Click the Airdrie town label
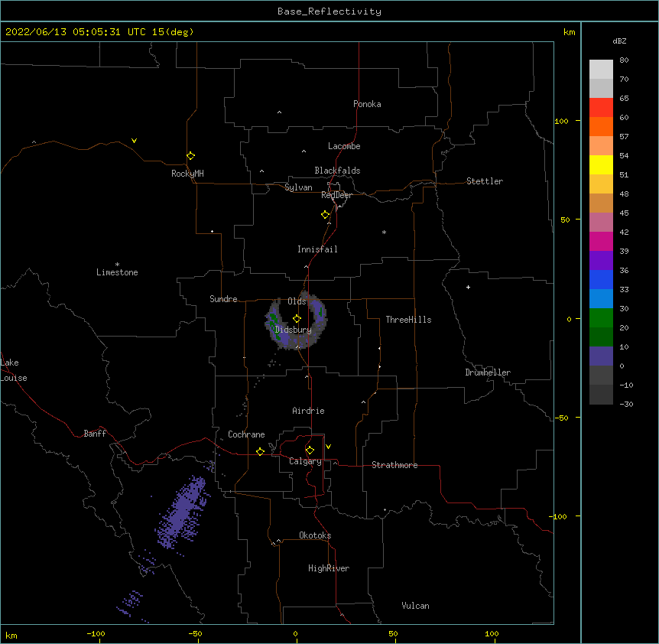659x644 pixels. pyautogui.click(x=309, y=411)
